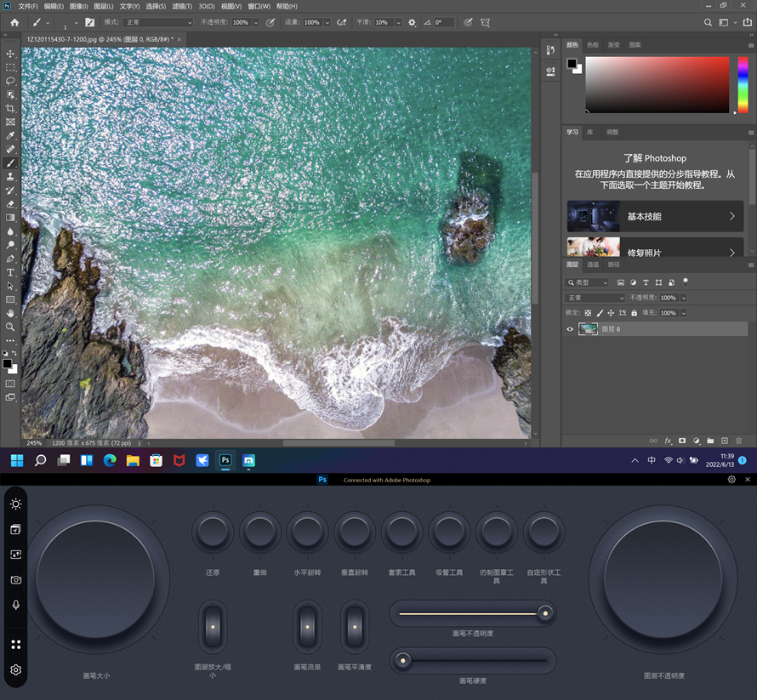Toggle the layer filter on/off switch
757x700 pixels.
pyautogui.click(x=686, y=281)
